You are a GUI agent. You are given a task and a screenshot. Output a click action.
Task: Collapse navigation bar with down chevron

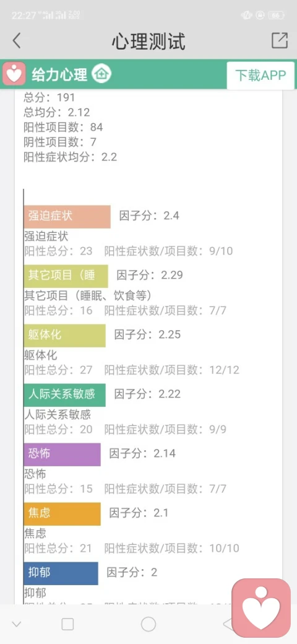(x=17, y=625)
